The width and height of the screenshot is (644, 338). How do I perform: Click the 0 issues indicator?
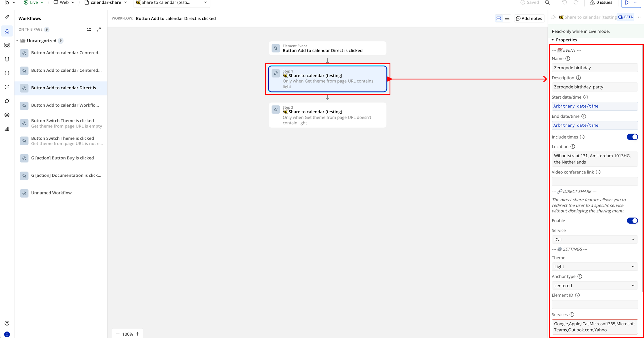point(601,2)
